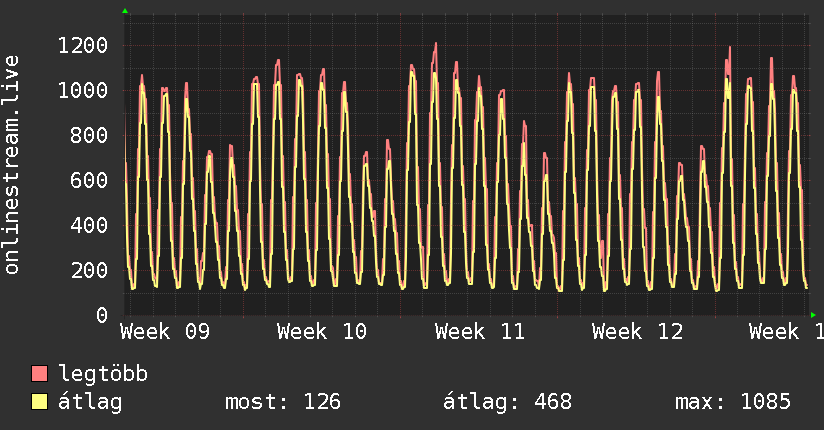
Task: Click the green arrow atop y-axis
Action: 125,10
